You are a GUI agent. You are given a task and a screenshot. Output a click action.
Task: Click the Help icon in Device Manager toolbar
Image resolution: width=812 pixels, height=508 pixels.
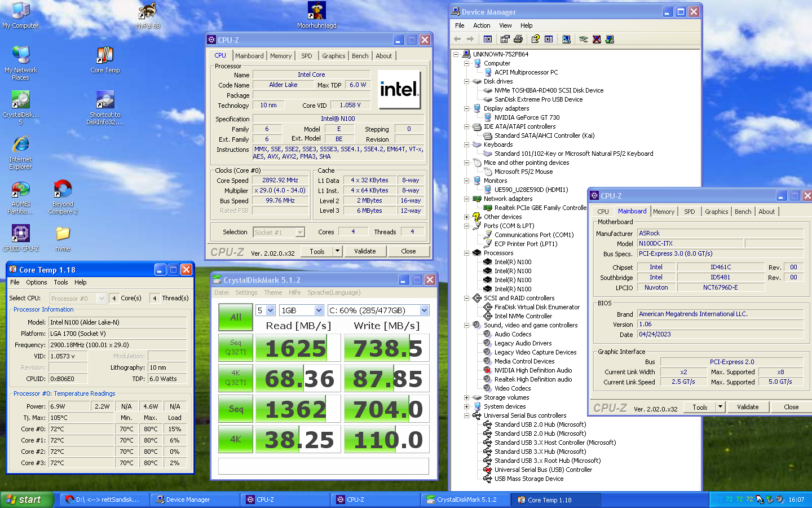pos(535,39)
